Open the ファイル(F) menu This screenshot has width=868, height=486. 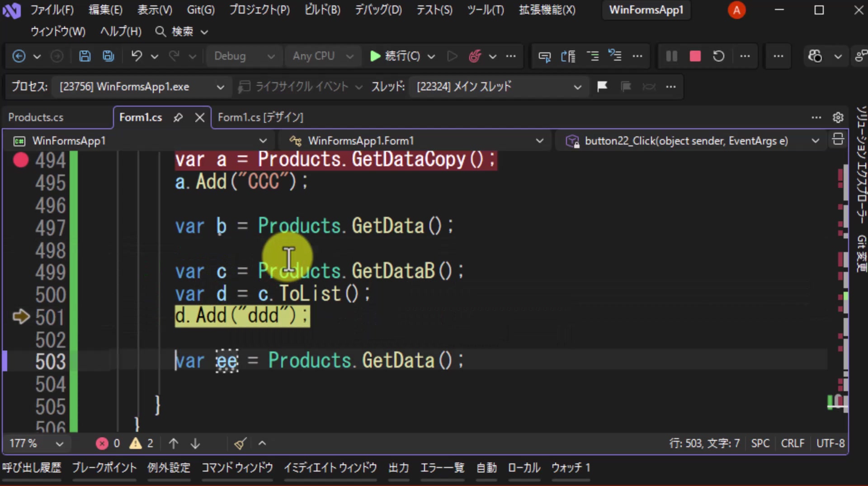52,10
